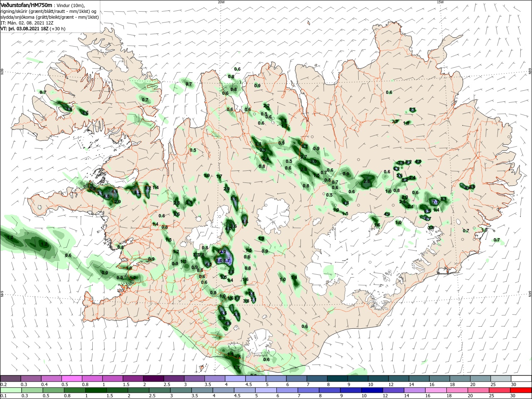Select bottom legend swatch between 0.3 and 0.5
The image size is (532, 399).
pyautogui.click(x=32, y=390)
